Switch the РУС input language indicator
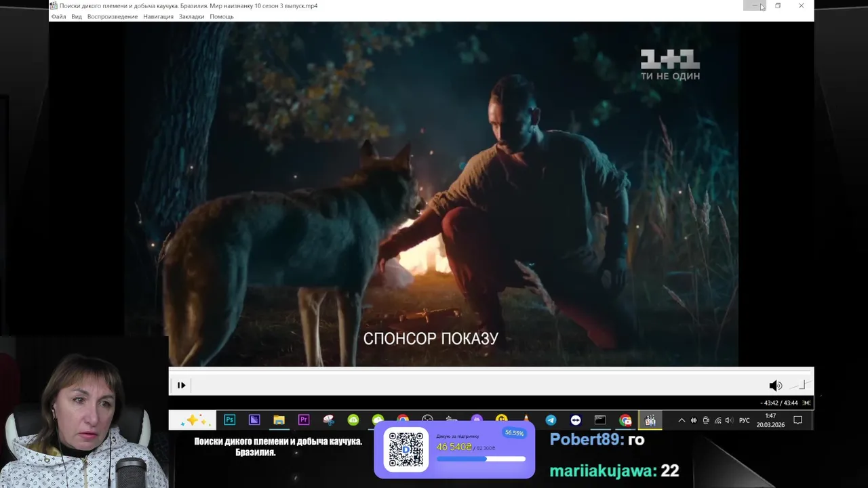Screen dimensions: 868x488 [745, 420]
